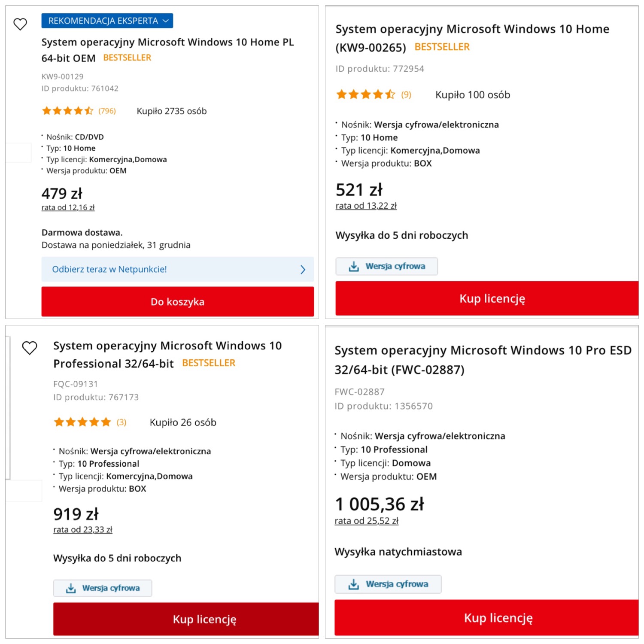Open installment offer rata od 23,33 zł
The width and height of the screenshot is (644, 644).
pyautogui.click(x=82, y=530)
